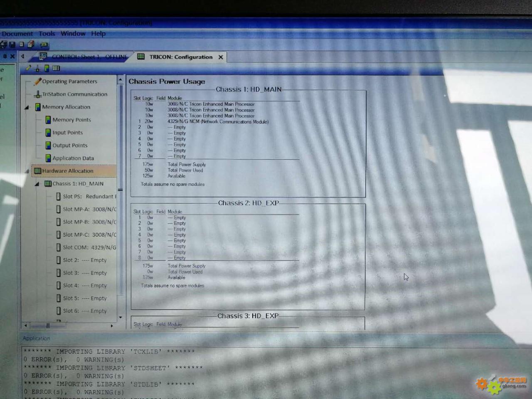Select Slot COM: 4329/N/G in the tree
Image resolution: width=532 pixels, height=399 pixels.
[x=86, y=247]
